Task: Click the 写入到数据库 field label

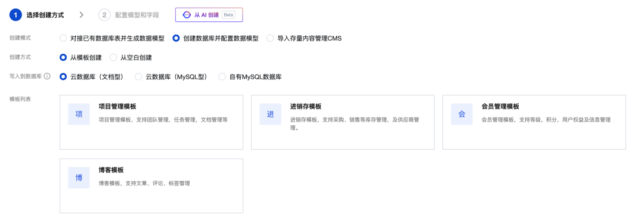Action: 26,76
